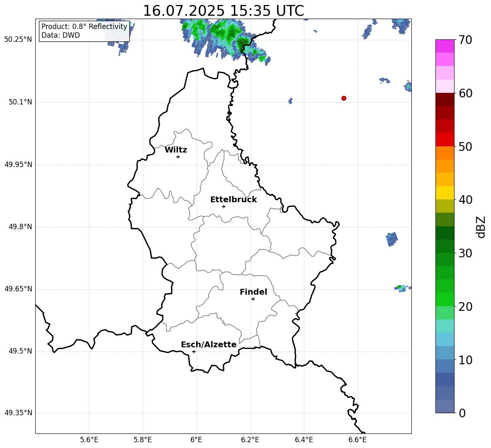The width and height of the screenshot is (491, 448).
Task: Click the 49.5°N latitude label
Action: coord(20,351)
